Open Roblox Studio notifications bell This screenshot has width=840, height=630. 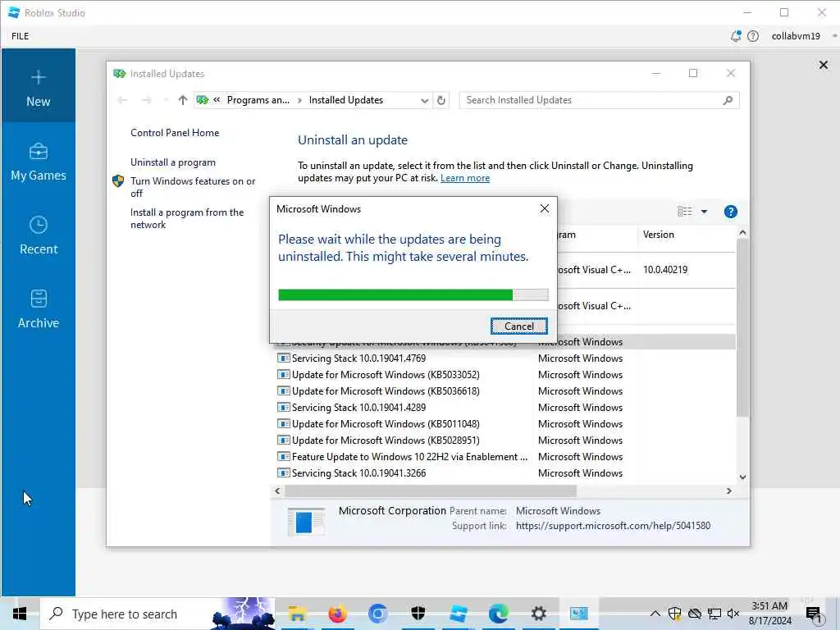736,36
